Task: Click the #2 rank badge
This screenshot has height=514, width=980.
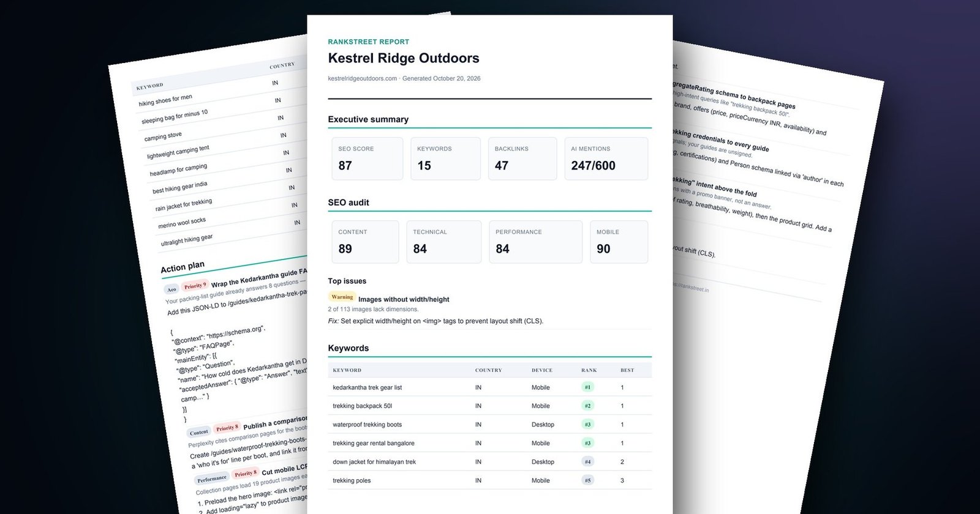Action: [x=587, y=406]
